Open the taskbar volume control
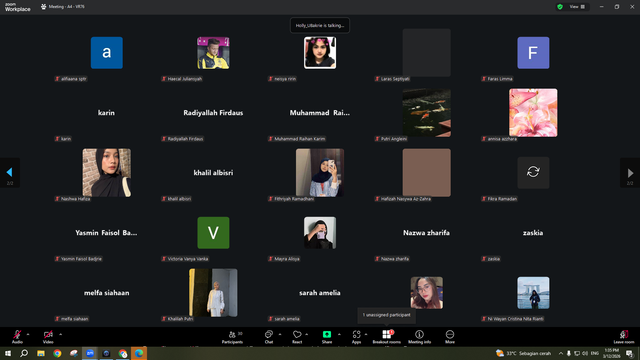This screenshot has height=360, width=640. [x=585, y=353]
